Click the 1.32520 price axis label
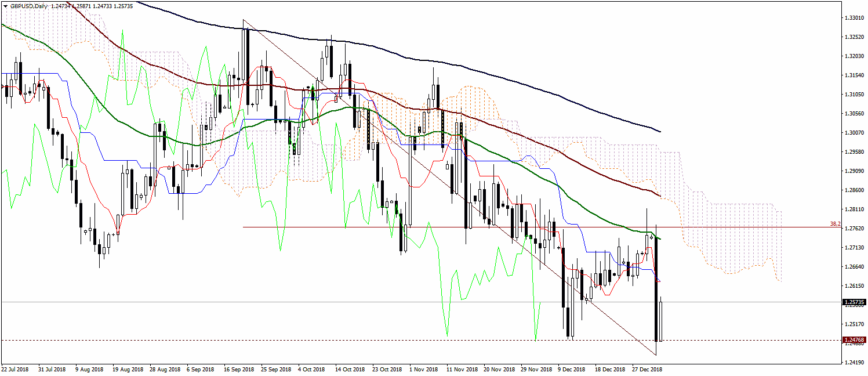This screenshot has width=868, height=376. click(854, 37)
